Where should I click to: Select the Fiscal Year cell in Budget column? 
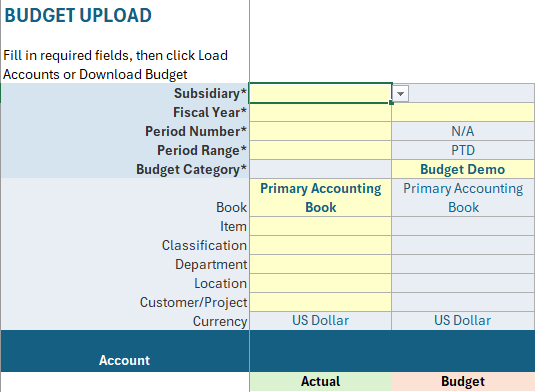coord(463,112)
